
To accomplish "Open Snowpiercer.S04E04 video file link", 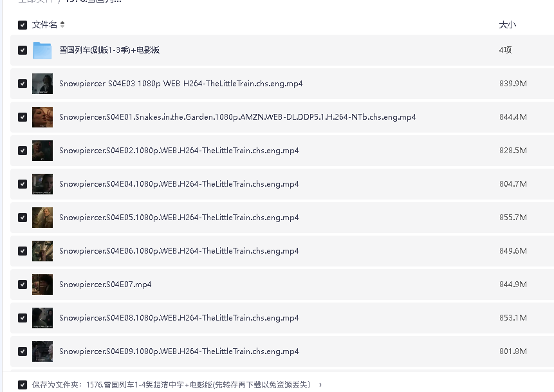I will [178, 183].
